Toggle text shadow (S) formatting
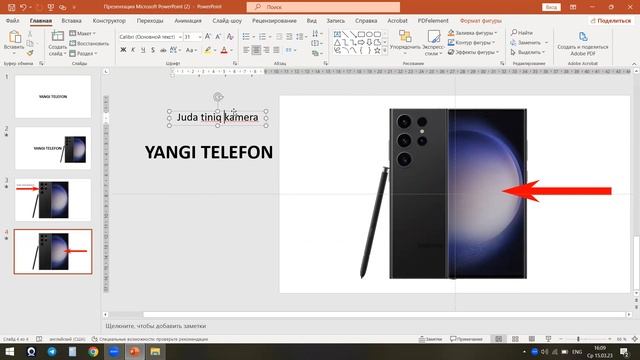The image size is (640, 360). tap(153, 50)
